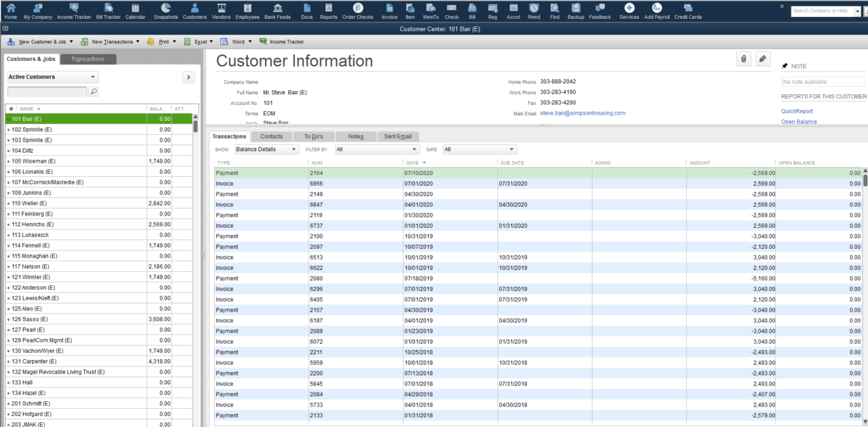Viewport: 868px width, 427px height.
Task: Switch to the left-panel Transactions tab
Action: tap(88, 60)
